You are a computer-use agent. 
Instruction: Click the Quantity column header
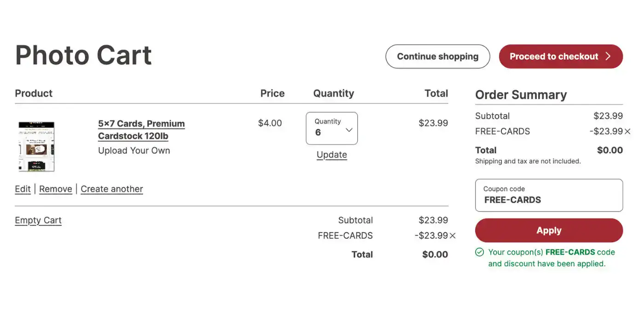333,93
